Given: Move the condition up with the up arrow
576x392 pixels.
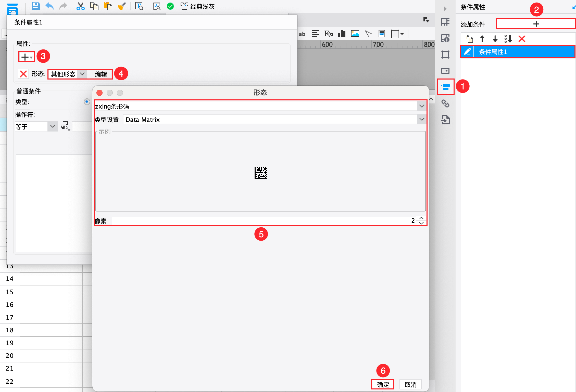Looking at the screenshot, I should pyautogui.click(x=482, y=39).
